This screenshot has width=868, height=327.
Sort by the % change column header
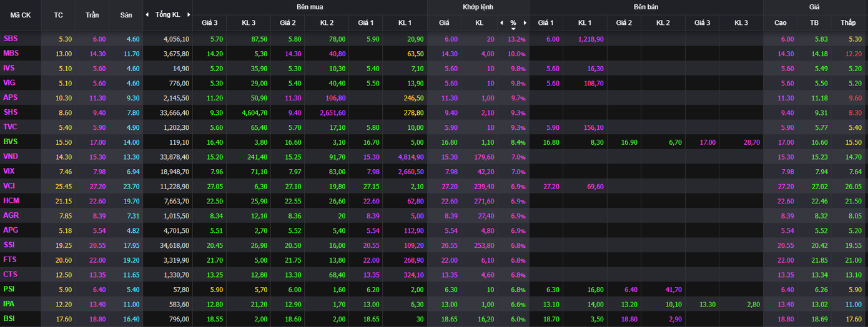(x=513, y=23)
